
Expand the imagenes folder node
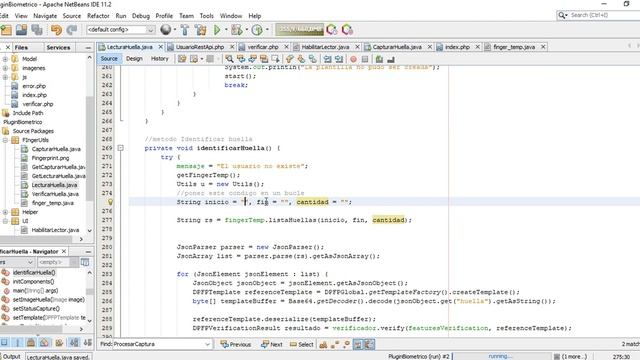(x=5, y=68)
